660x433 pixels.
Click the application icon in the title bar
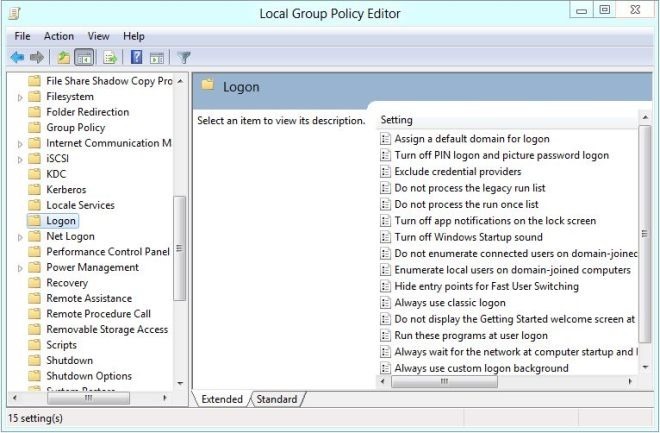pyautogui.click(x=14, y=14)
